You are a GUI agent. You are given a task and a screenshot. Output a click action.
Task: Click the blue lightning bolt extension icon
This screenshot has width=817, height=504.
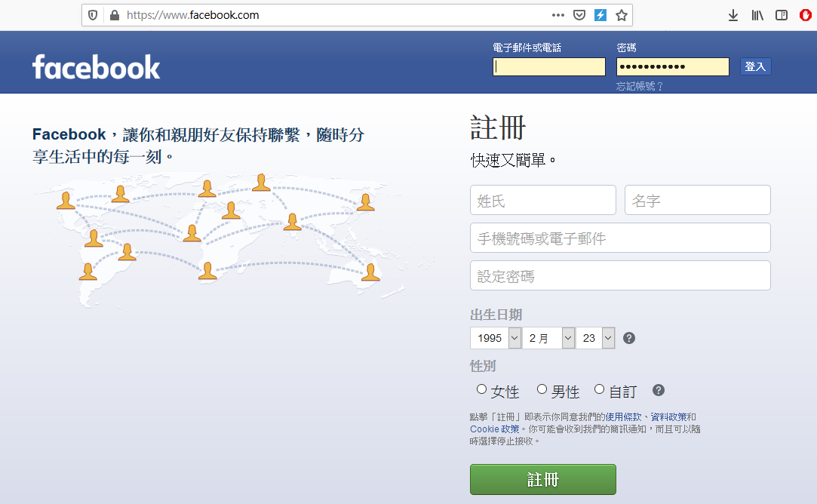tap(600, 15)
